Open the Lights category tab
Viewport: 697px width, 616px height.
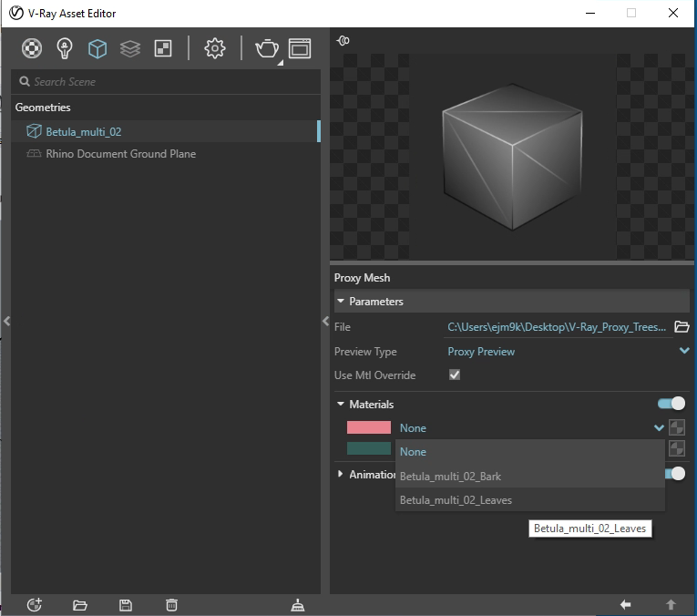pyautogui.click(x=65, y=48)
